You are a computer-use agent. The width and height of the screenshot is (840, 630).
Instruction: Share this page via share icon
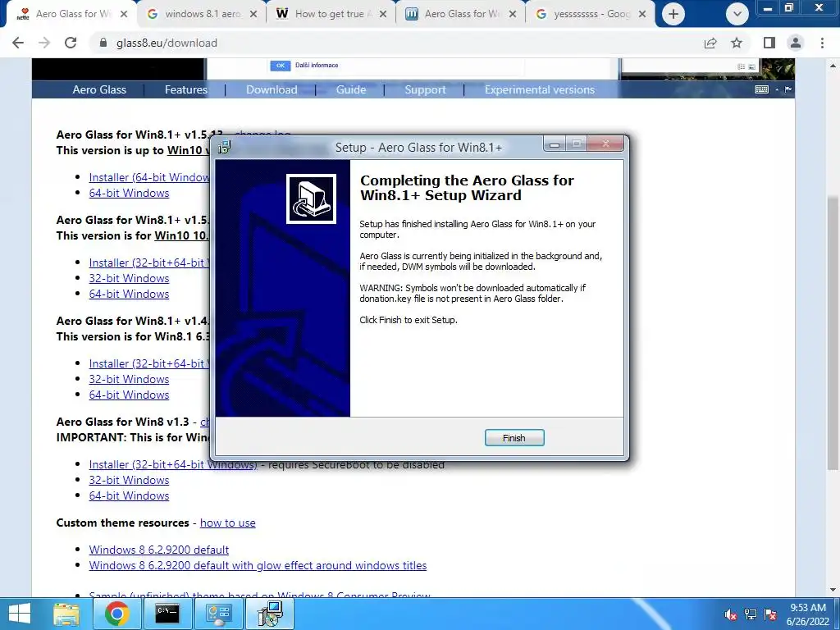[710, 43]
